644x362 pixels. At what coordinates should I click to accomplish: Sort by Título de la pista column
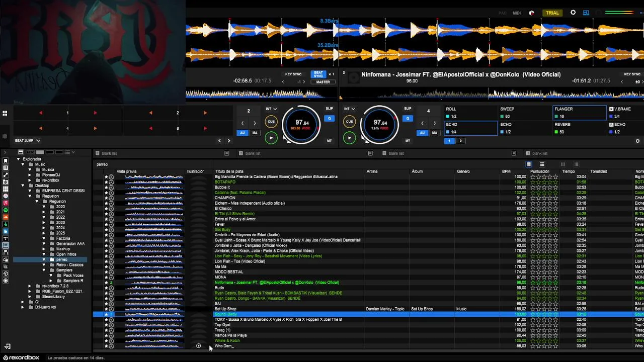(x=229, y=171)
